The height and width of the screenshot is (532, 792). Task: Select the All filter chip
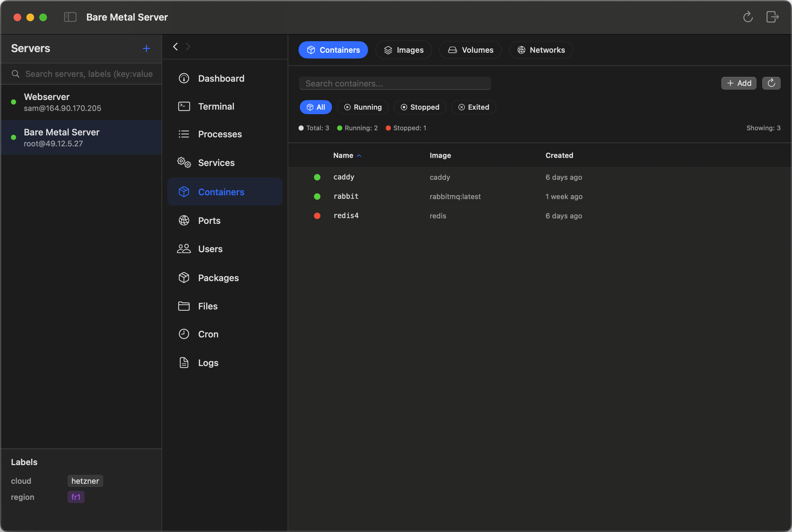pos(316,107)
